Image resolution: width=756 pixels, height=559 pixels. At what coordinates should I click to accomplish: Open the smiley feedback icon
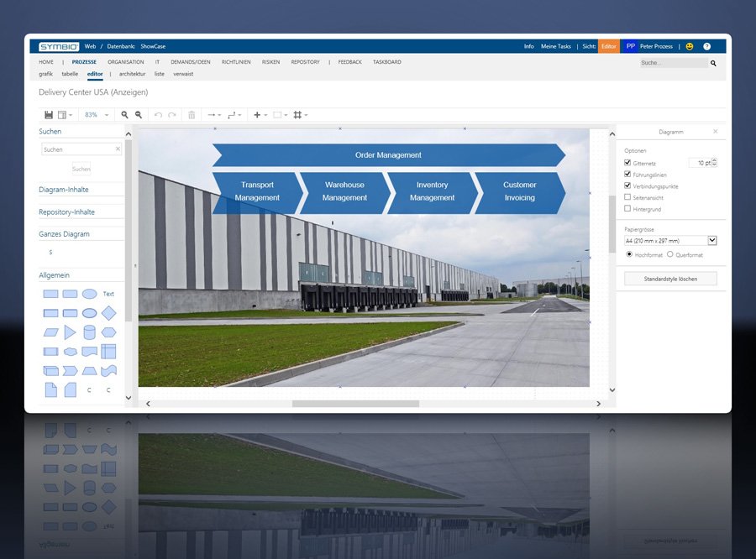690,46
